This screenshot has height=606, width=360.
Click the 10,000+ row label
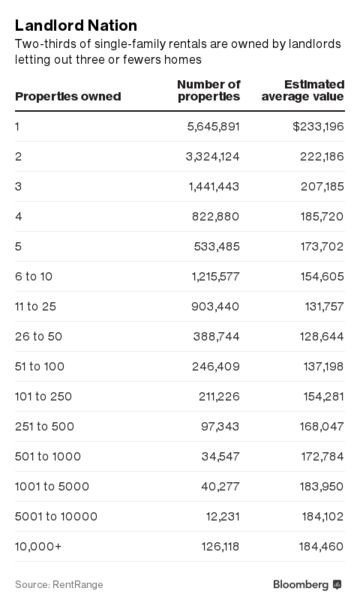tap(38, 546)
